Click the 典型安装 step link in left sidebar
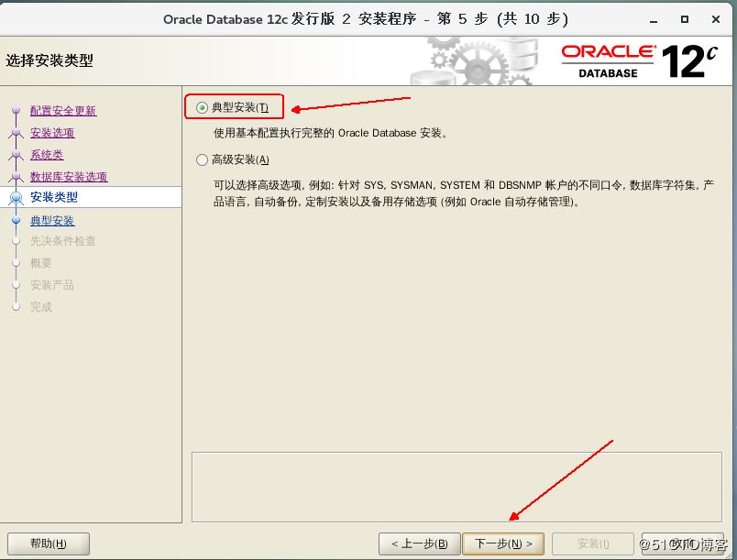 pos(52,221)
